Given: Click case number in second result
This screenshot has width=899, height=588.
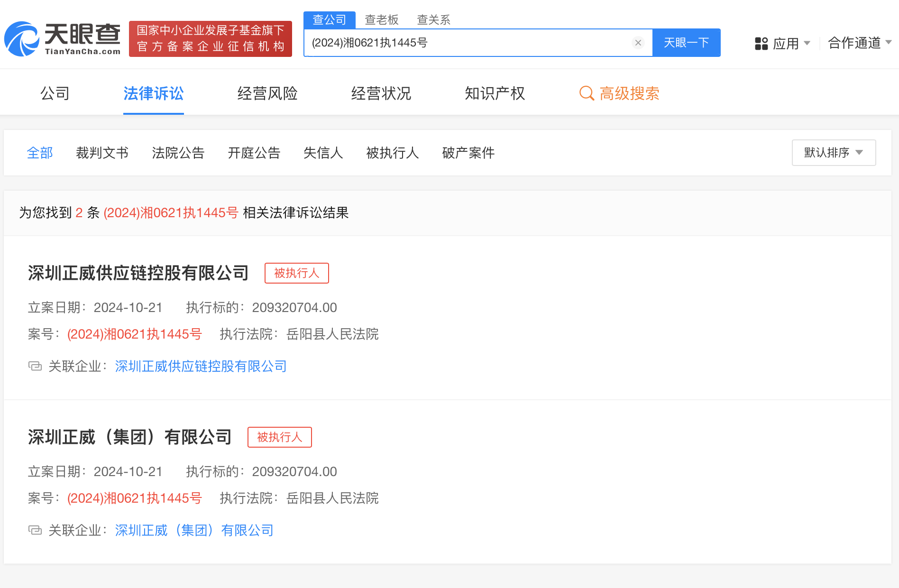Looking at the screenshot, I should (x=135, y=498).
